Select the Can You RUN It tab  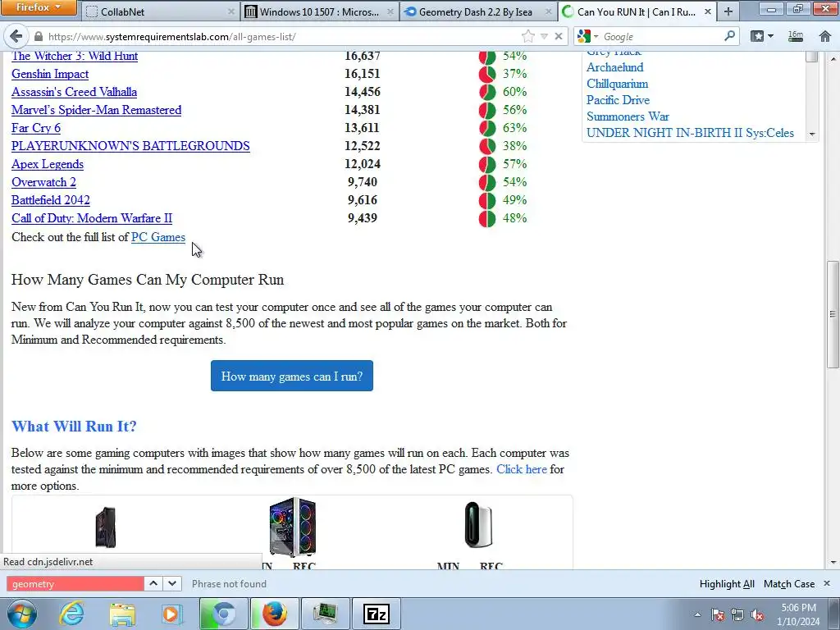pyautogui.click(x=637, y=11)
